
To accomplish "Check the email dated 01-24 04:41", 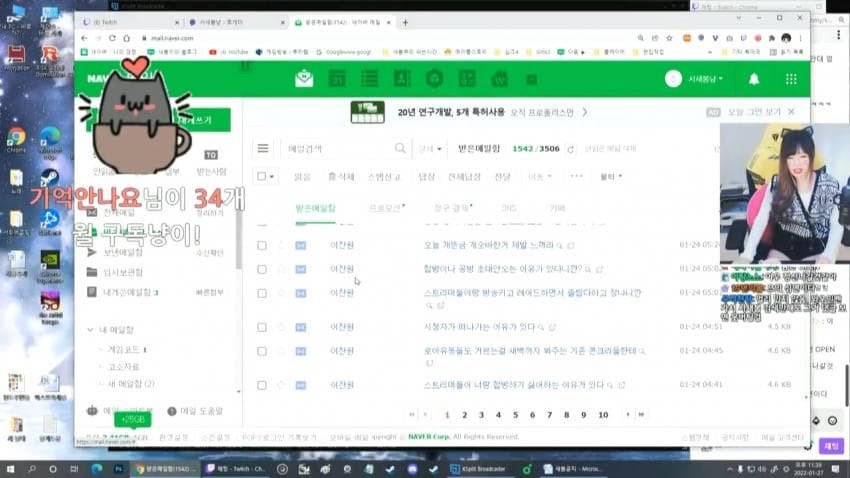I will tap(262, 385).
